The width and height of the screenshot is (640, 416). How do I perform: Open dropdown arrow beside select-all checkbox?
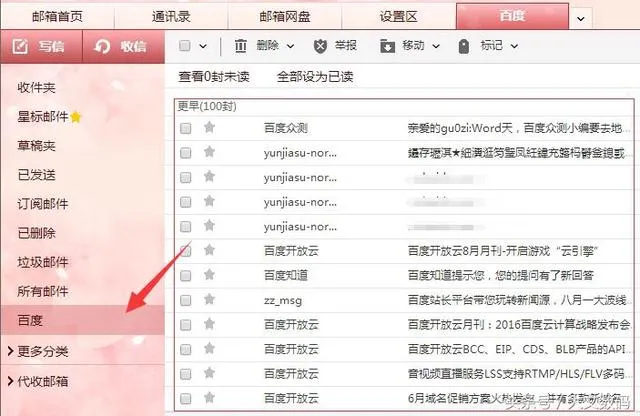pyautogui.click(x=203, y=46)
